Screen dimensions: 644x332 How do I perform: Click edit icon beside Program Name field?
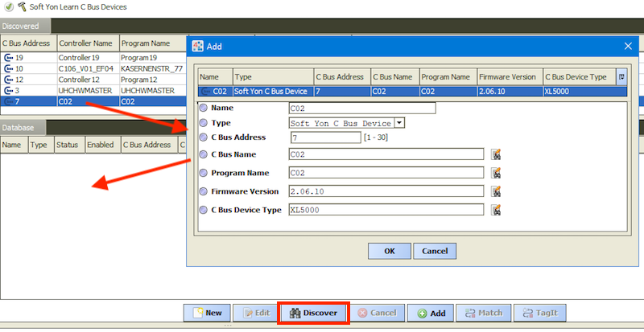click(x=496, y=173)
